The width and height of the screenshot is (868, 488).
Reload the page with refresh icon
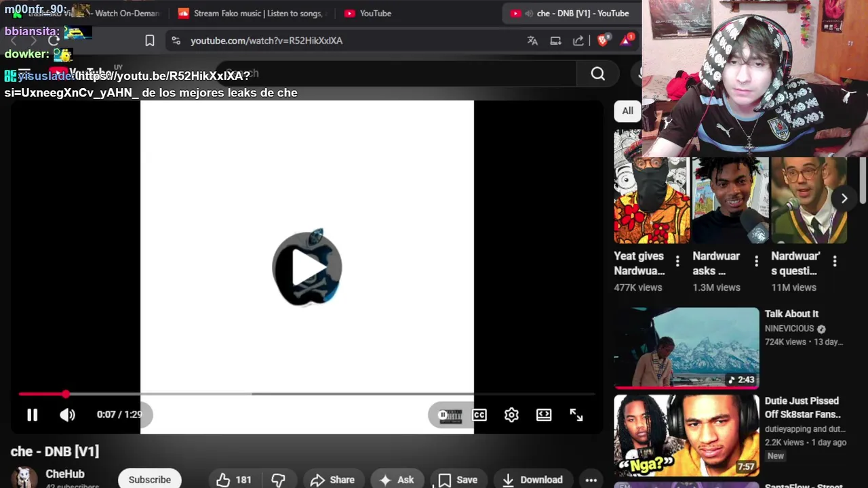click(x=54, y=41)
